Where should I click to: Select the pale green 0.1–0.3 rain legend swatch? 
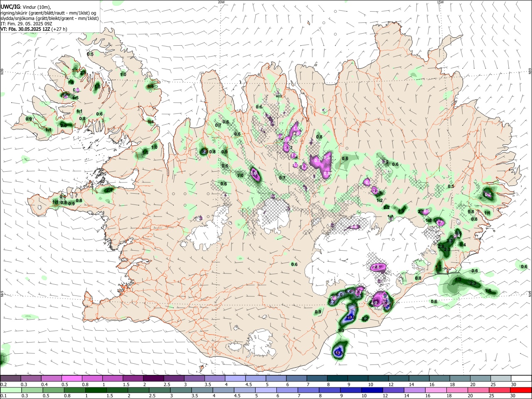10,390
